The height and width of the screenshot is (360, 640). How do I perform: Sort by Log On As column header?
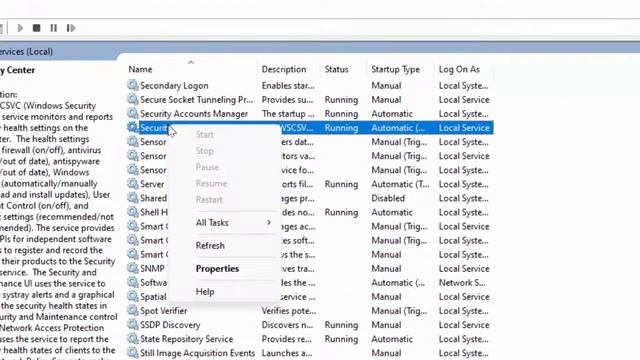click(x=459, y=69)
